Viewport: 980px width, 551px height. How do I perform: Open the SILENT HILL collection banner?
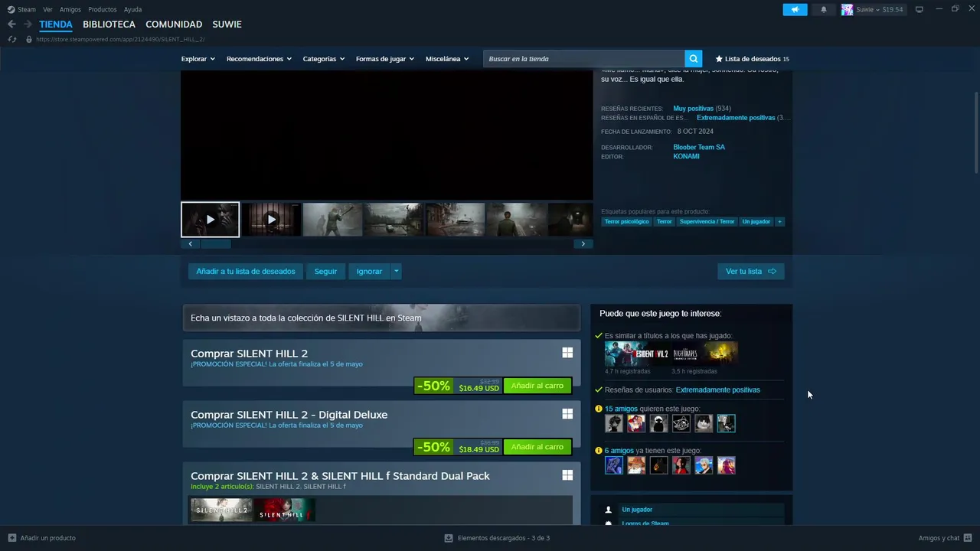[381, 318]
